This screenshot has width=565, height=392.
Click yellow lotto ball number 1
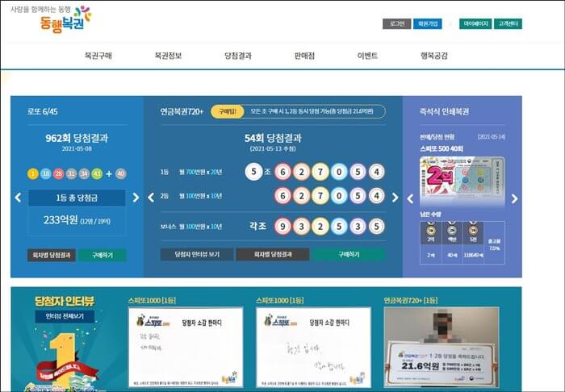33,174
